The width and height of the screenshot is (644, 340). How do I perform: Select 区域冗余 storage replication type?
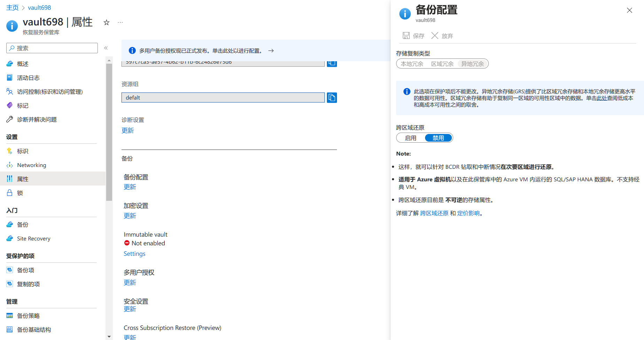coord(442,64)
